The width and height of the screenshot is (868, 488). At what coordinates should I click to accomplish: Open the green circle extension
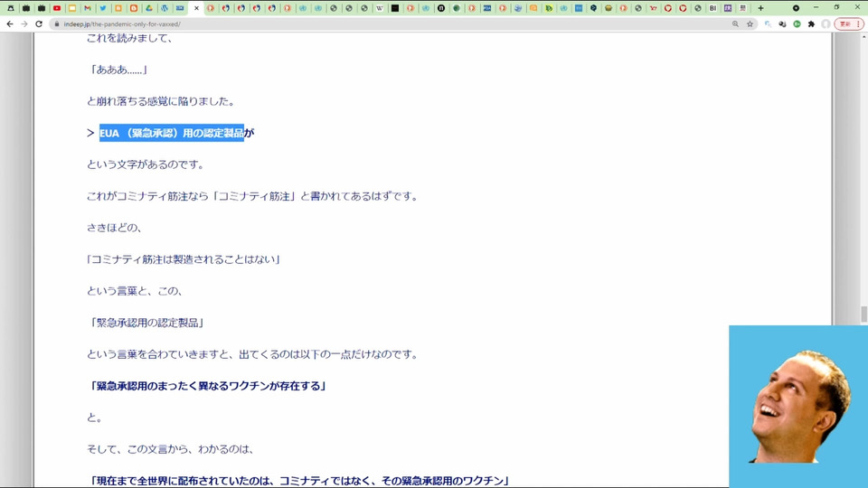point(797,23)
